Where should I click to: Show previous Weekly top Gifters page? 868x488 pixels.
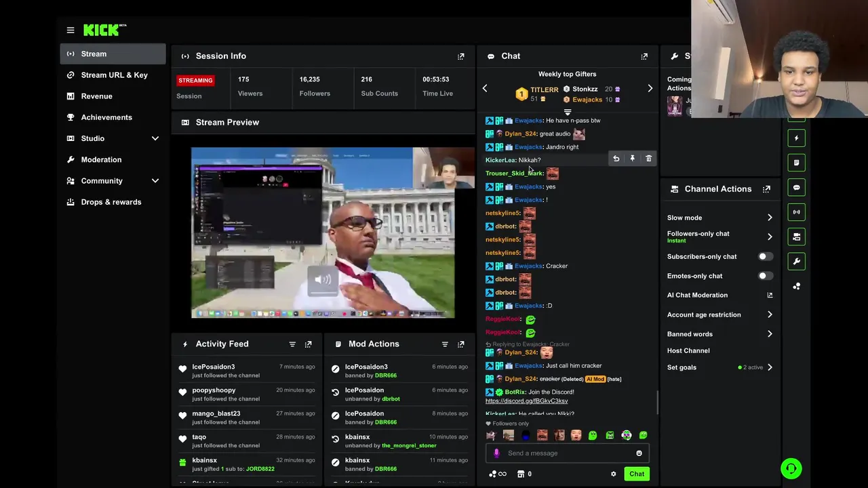point(485,89)
